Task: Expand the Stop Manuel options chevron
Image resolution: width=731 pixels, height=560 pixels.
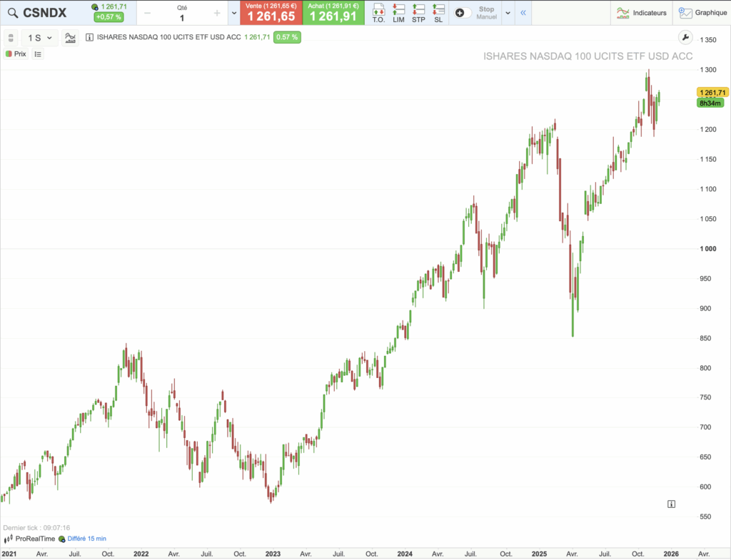Action: click(508, 12)
